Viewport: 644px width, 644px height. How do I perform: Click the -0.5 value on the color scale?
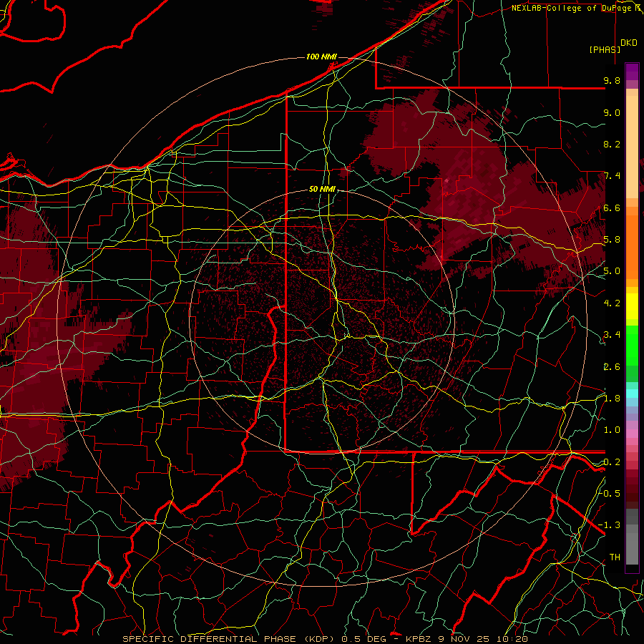click(610, 494)
